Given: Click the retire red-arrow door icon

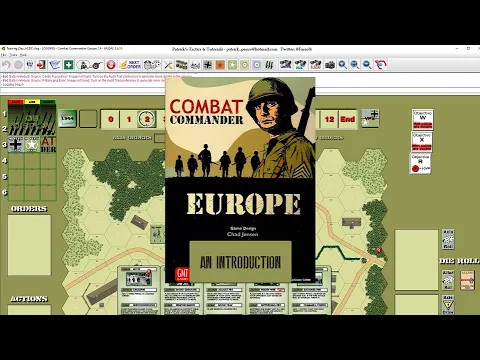Looking at the screenshot, I should [41, 65].
